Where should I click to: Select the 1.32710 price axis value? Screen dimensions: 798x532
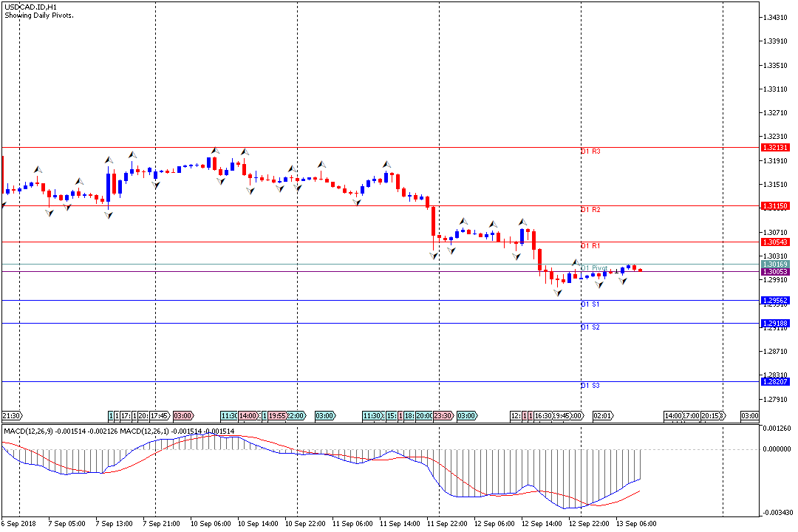click(x=775, y=113)
